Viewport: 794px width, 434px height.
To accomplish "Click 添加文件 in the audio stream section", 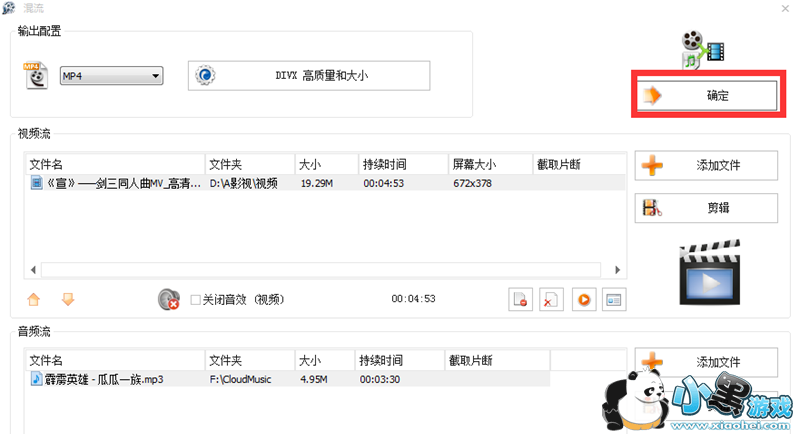I will tap(706, 362).
